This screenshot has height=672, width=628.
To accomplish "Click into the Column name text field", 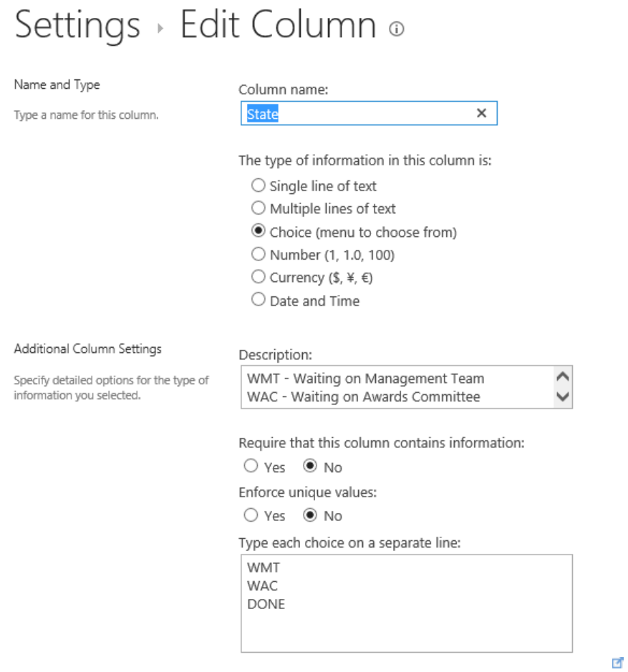I will [x=358, y=114].
